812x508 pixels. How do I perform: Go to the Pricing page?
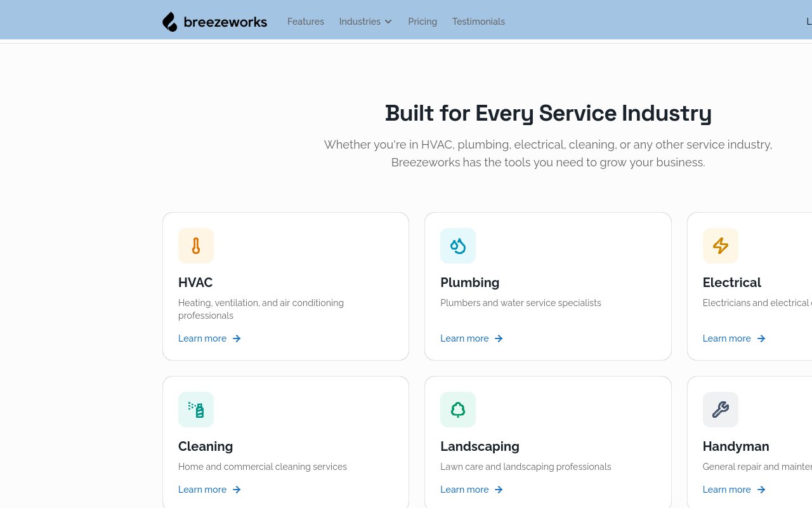pos(422,22)
